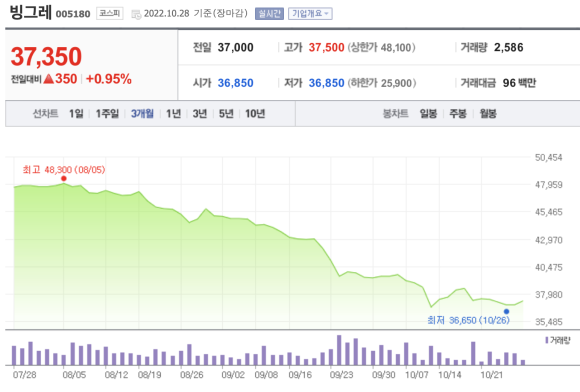The image size is (580, 392).
Task: Click the 07/28 date axis label
Action: point(25,375)
